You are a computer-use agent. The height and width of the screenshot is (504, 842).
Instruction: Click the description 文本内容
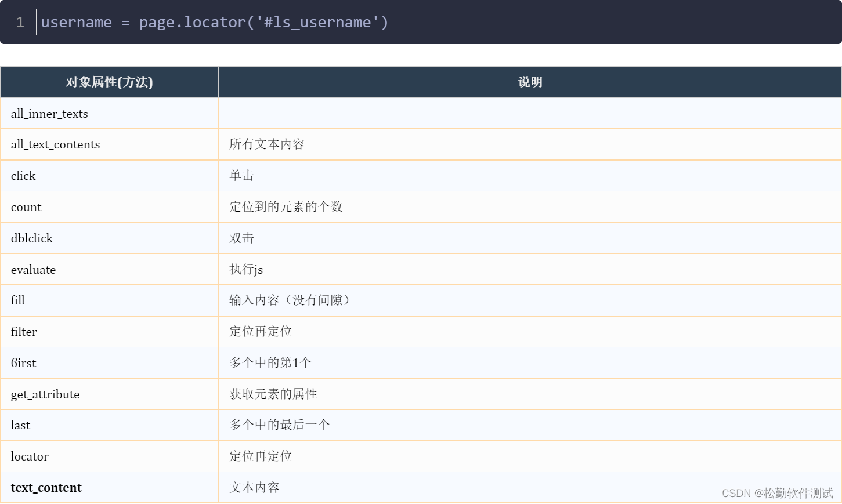254,488
